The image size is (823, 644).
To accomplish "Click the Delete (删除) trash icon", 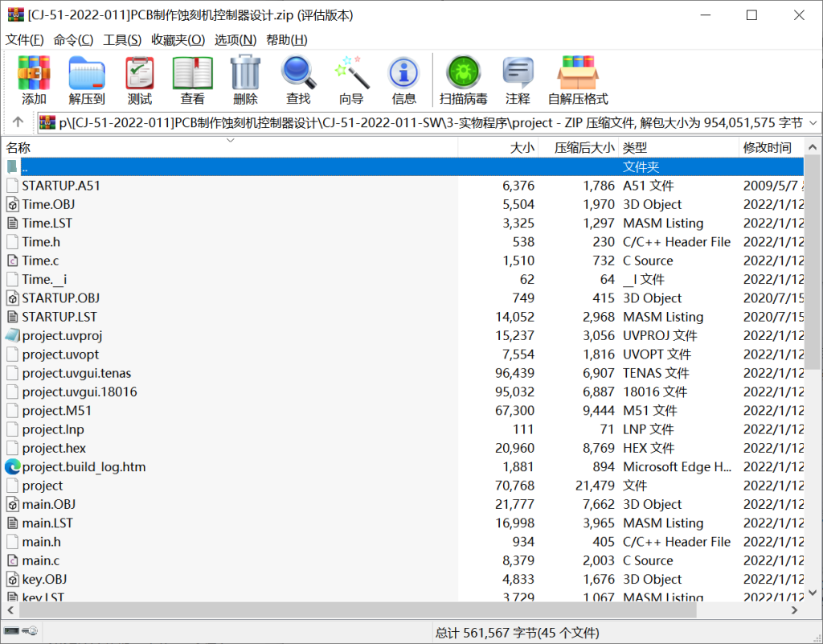I will click(x=245, y=80).
